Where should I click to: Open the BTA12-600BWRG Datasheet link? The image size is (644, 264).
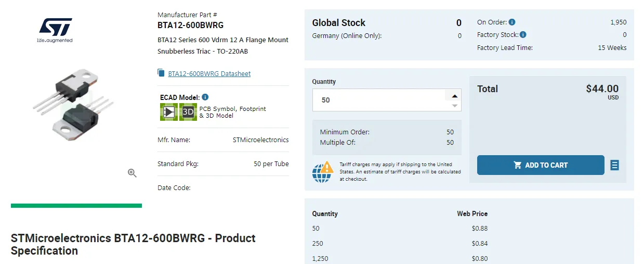click(209, 74)
